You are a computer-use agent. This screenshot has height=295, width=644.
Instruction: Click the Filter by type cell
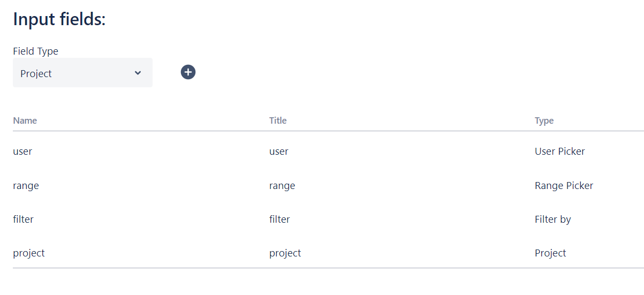(x=553, y=220)
